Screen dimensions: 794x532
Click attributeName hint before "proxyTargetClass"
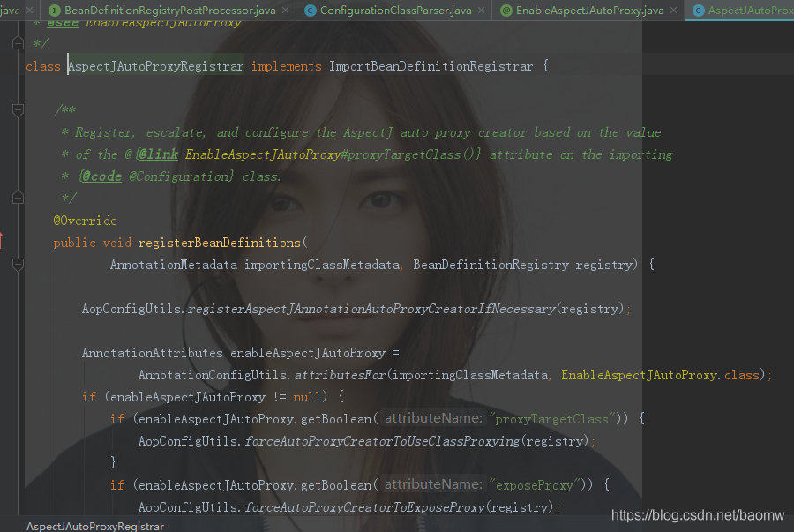tap(433, 418)
